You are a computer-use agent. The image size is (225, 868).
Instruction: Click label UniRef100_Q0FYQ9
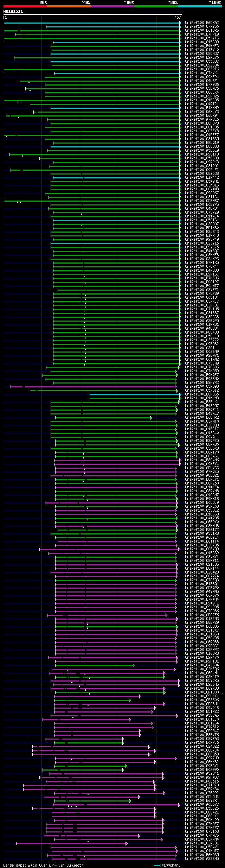pos(202,549)
